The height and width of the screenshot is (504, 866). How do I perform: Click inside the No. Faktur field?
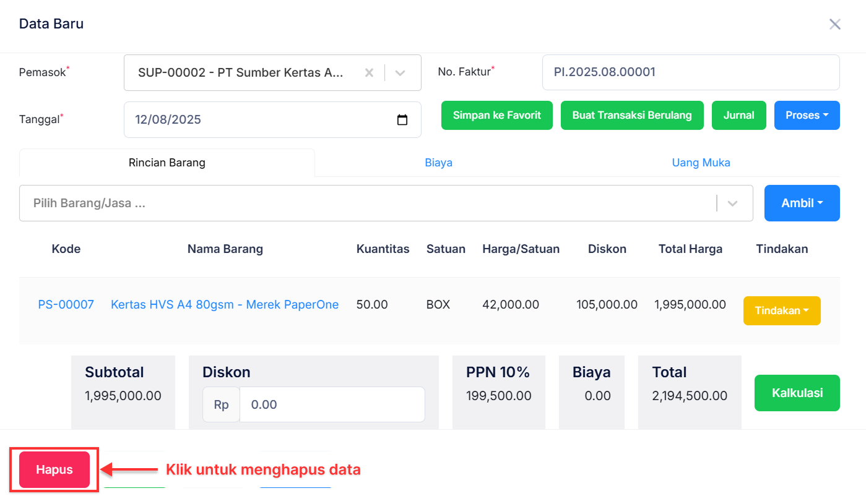click(691, 72)
